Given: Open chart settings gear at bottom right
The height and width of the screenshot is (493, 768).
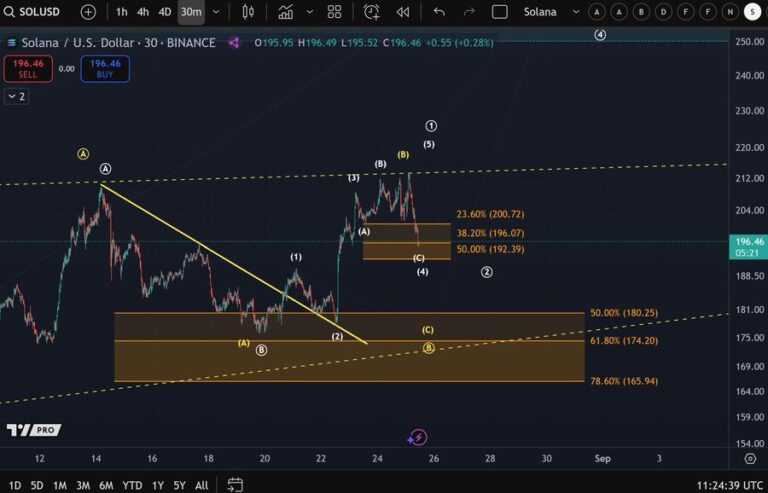Looking at the screenshot, I should pos(750,458).
